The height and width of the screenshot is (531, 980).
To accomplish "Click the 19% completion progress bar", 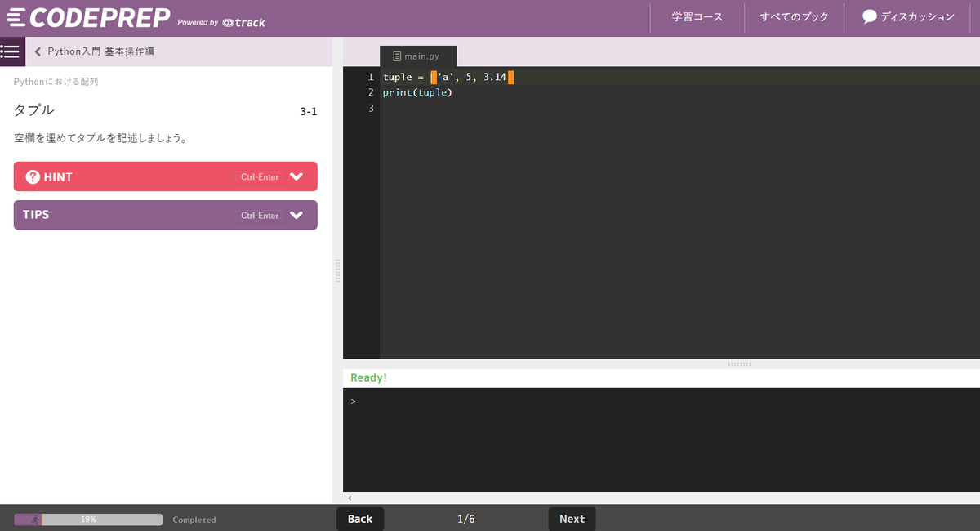I will [x=87, y=519].
